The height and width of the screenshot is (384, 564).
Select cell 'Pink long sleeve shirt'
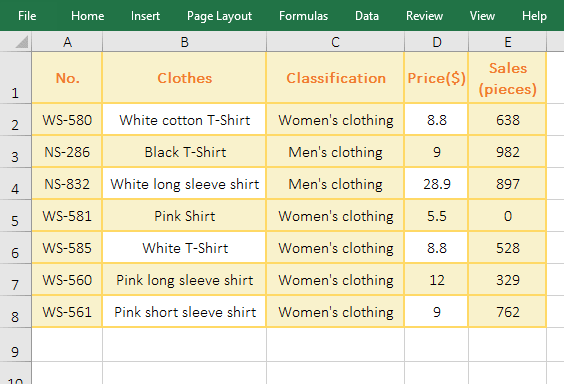185,280
